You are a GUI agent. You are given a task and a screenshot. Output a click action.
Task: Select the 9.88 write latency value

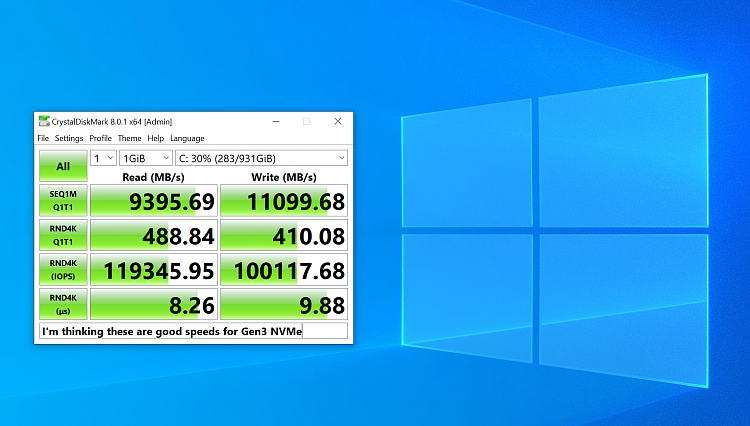pos(284,304)
